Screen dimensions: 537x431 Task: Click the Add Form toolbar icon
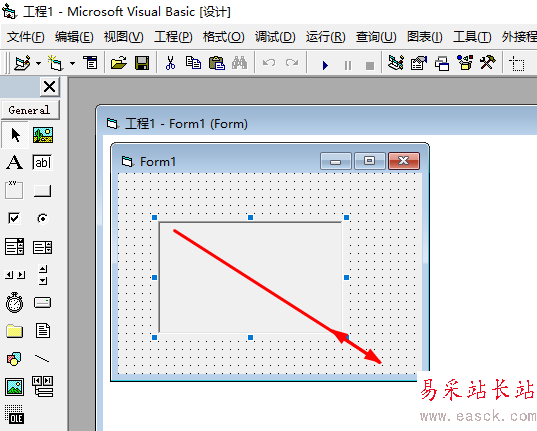[x=55, y=63]
